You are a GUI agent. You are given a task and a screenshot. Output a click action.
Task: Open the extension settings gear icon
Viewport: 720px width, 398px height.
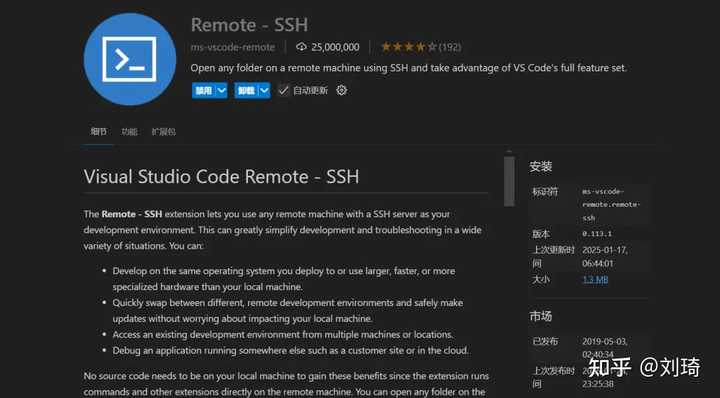pos(341,90)
